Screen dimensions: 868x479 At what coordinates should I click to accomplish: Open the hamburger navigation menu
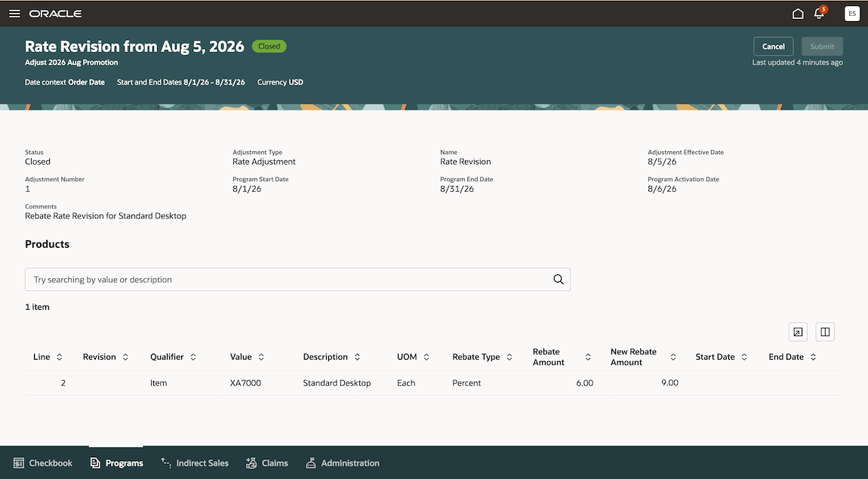coord(14,14)
